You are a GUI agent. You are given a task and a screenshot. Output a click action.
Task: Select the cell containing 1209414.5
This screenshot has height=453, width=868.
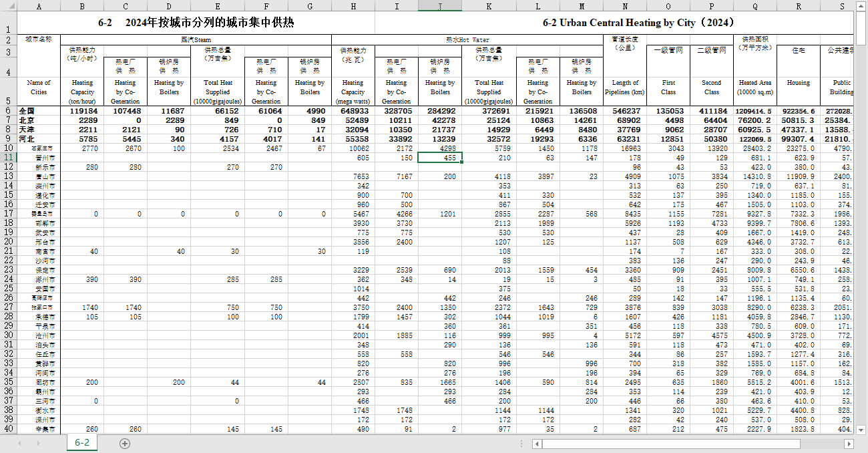(x=755, y=111)
